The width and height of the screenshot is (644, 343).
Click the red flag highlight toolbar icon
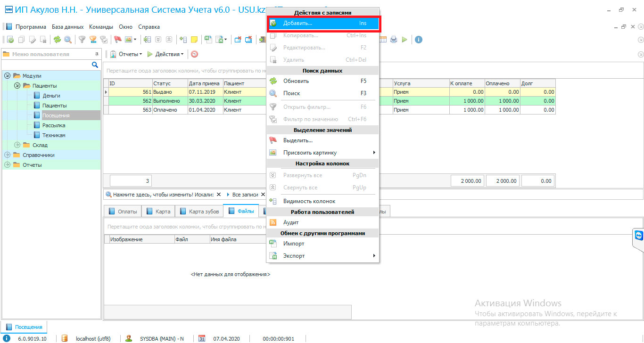point(118,40)
